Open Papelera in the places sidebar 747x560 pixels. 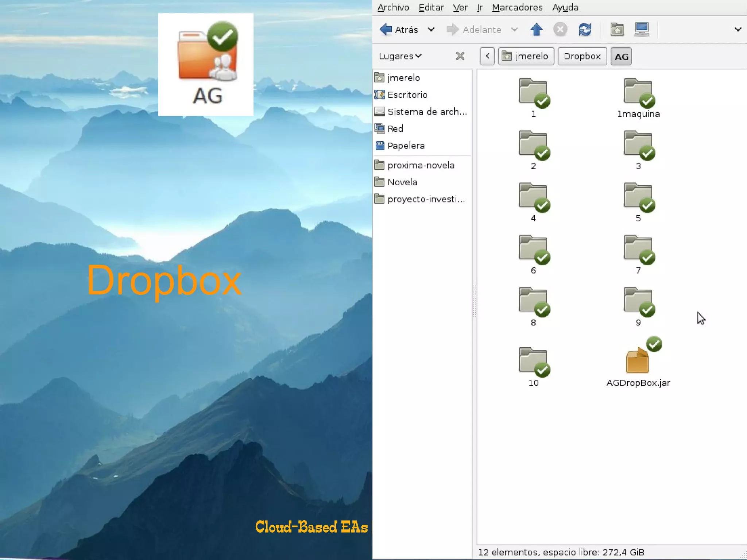(406, 146)
